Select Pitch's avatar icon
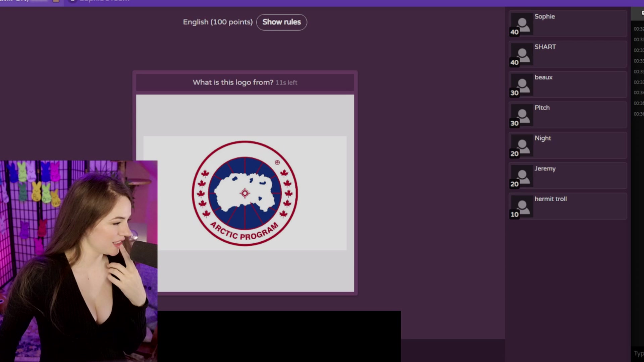644x362 pixels. pos(522,116)
